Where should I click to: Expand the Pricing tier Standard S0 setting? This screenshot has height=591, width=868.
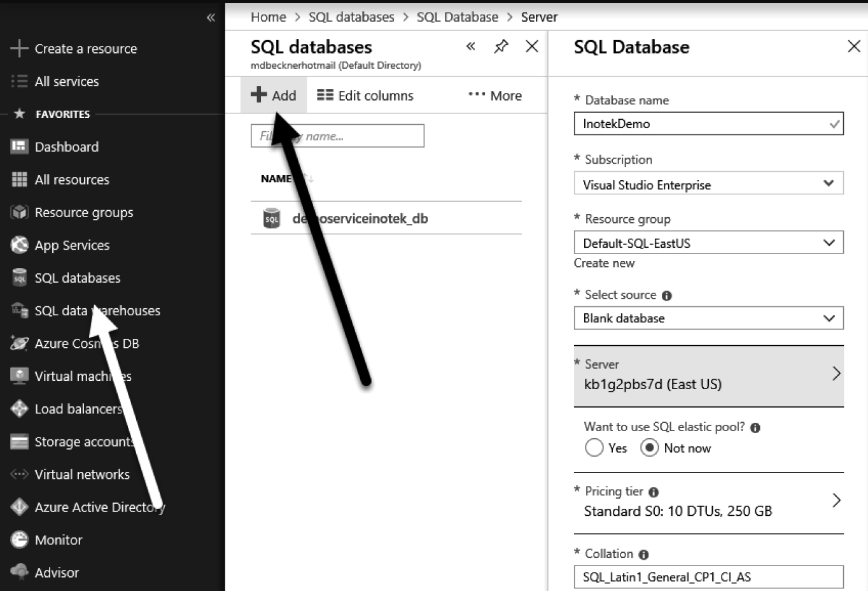(x=708, y=502)
